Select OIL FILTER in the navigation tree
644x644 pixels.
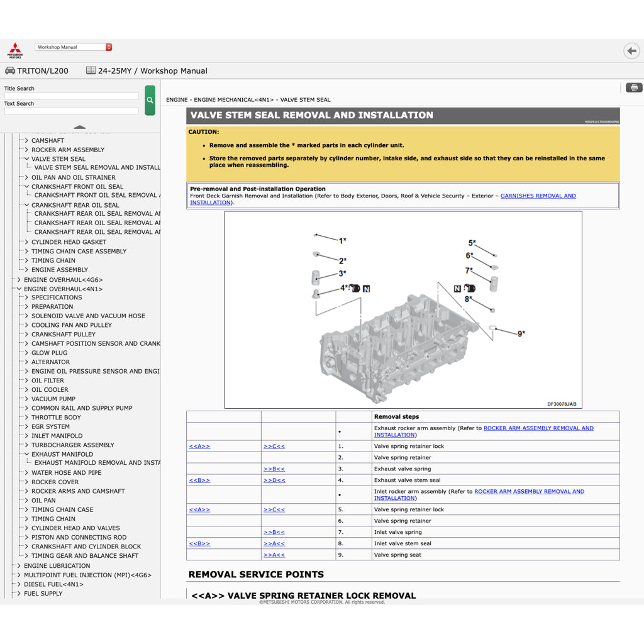pos(47,380)
